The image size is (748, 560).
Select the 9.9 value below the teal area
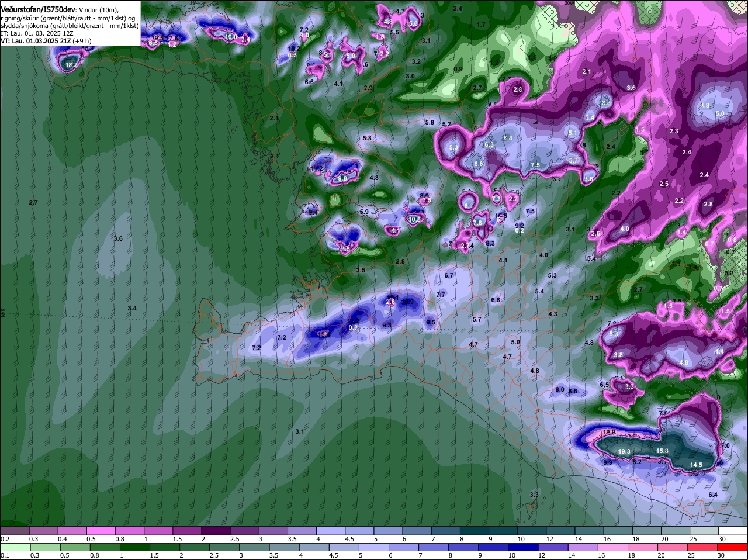tap(608, 462)
